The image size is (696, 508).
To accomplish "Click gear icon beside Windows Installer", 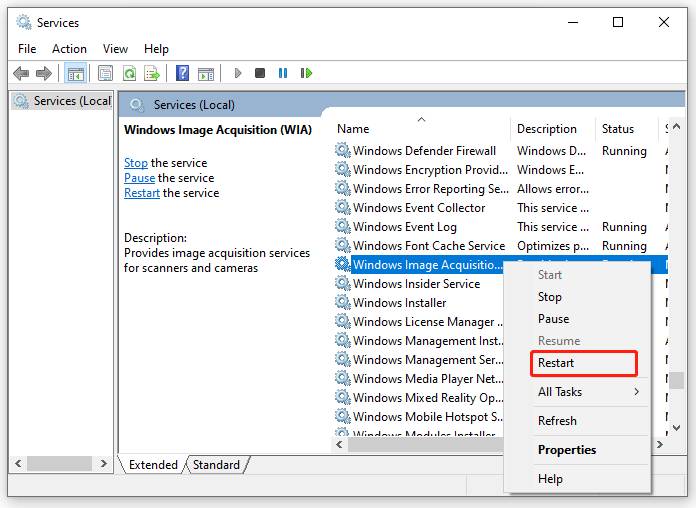I will [343, 302].
